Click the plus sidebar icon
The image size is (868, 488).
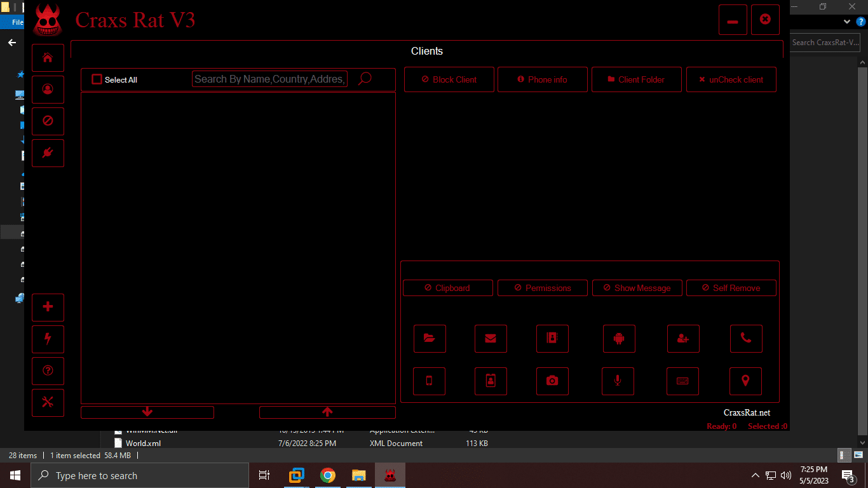(x=48, y=308)
